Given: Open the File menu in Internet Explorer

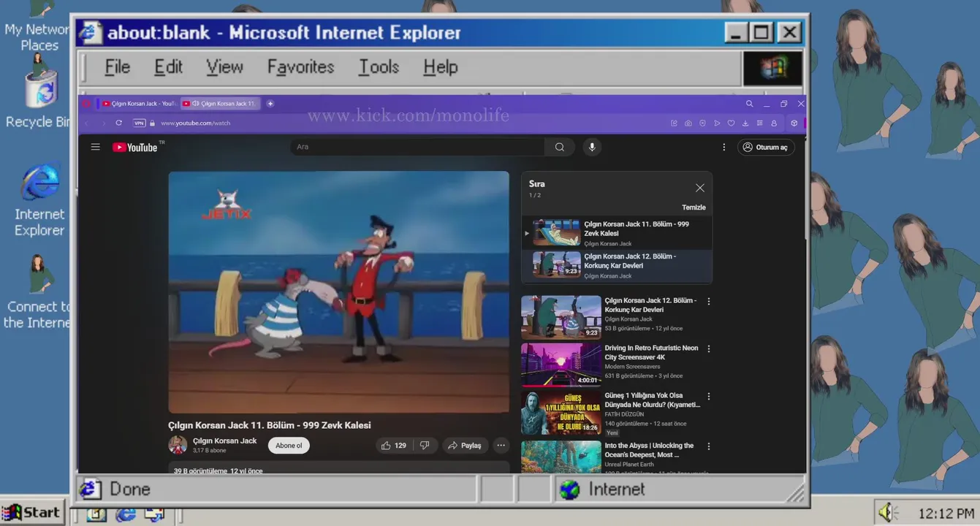Looking at the screenshot, I should coord(117,67).
